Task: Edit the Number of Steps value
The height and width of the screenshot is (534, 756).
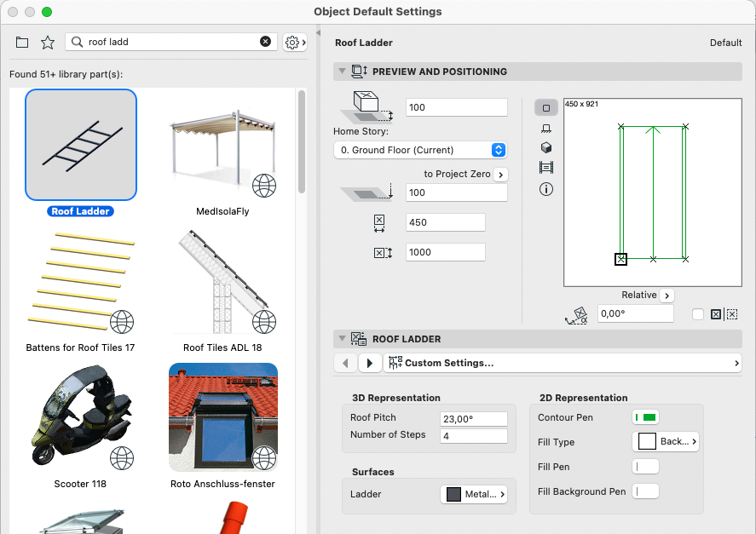Action: pos(474,436)
